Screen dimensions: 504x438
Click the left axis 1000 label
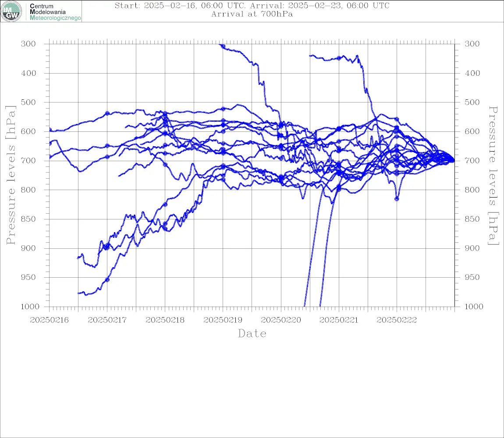[x=30, y=307]
